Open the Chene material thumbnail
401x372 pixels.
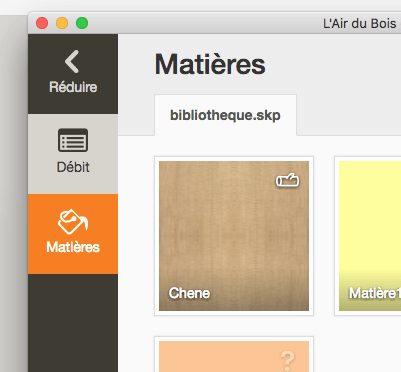click(x=234, y=236)
